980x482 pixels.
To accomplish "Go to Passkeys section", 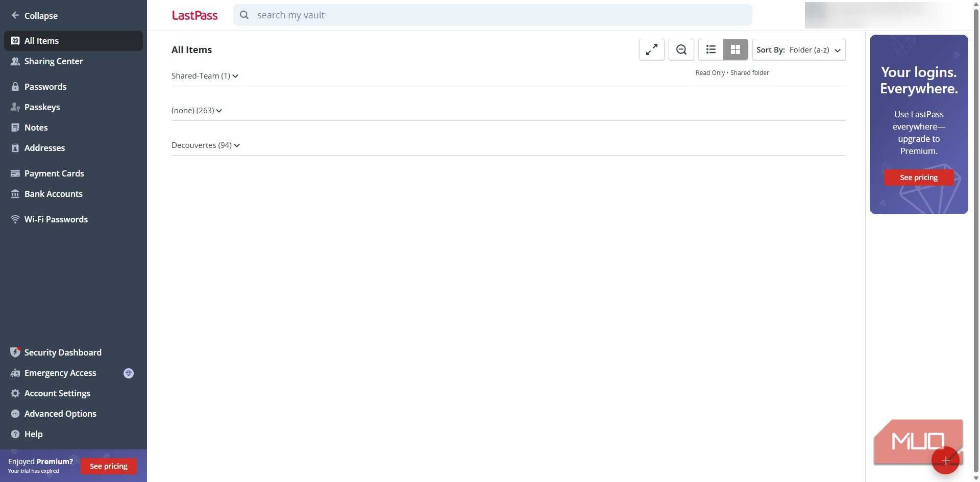I will [73, 107].
